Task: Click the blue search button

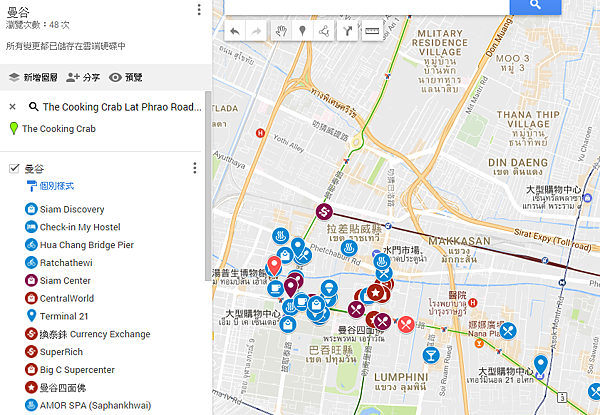Action: [x=535, y=7]
